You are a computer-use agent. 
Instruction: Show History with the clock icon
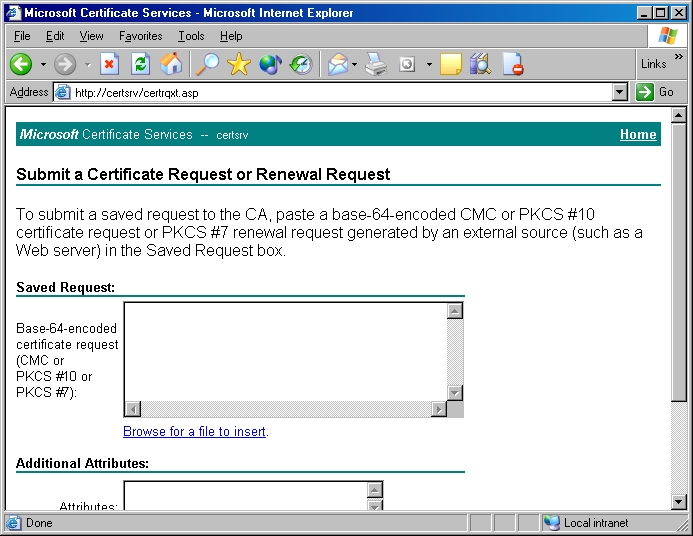tap(301, 65)
